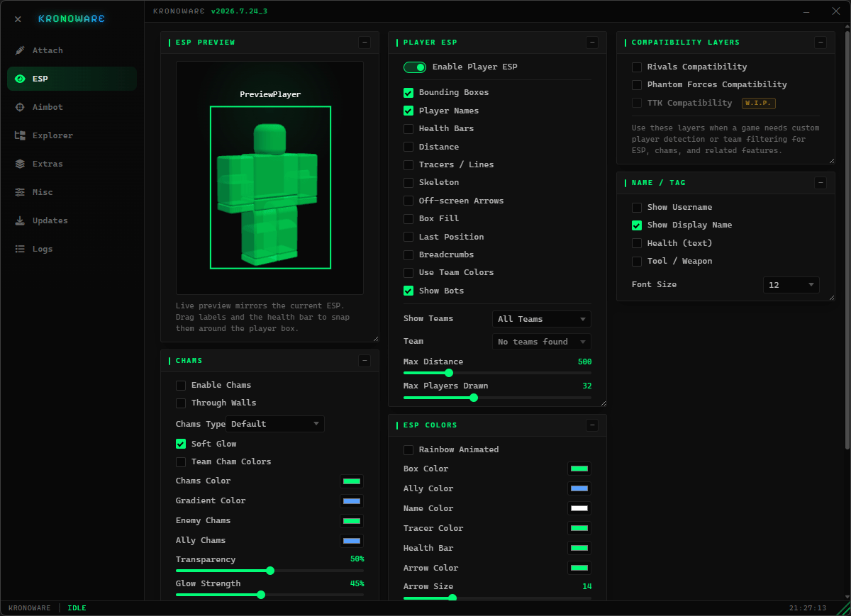
Task: Go to the Extras page
Action: (72, 164)
